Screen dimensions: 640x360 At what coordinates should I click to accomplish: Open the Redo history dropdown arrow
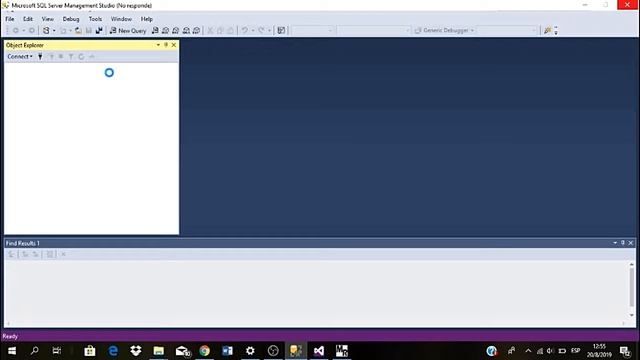[269, 31]
